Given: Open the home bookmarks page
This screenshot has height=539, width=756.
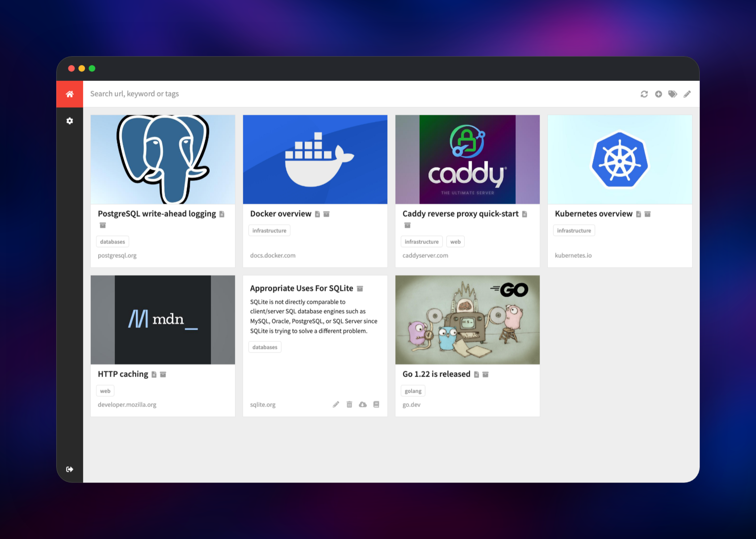Looking at the screenshot, I should (x=70, y=94).
